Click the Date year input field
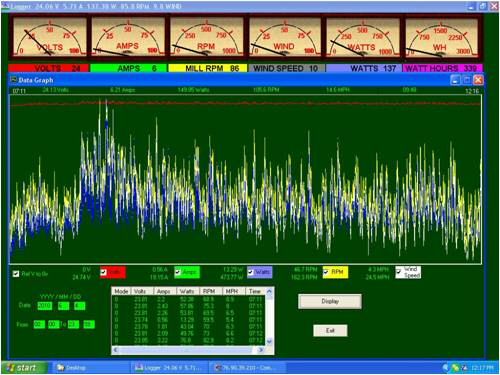This screenshot has height=375, width=500. click(45, 306)
